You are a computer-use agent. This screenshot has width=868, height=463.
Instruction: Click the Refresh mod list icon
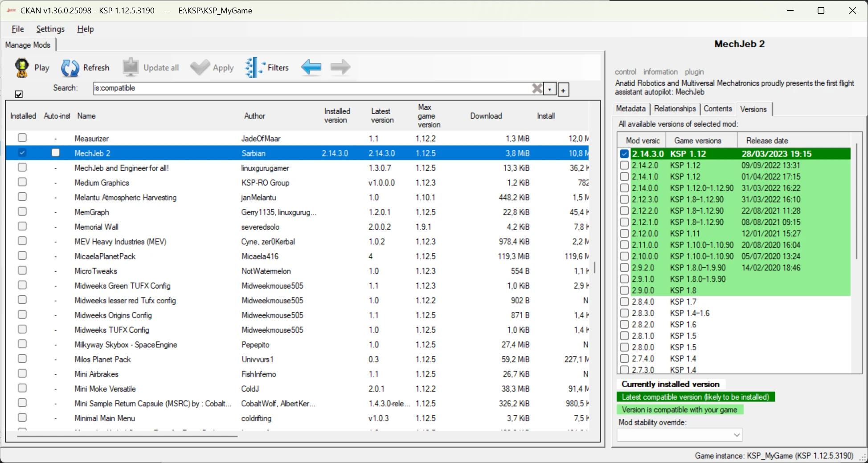coord(70,68)
